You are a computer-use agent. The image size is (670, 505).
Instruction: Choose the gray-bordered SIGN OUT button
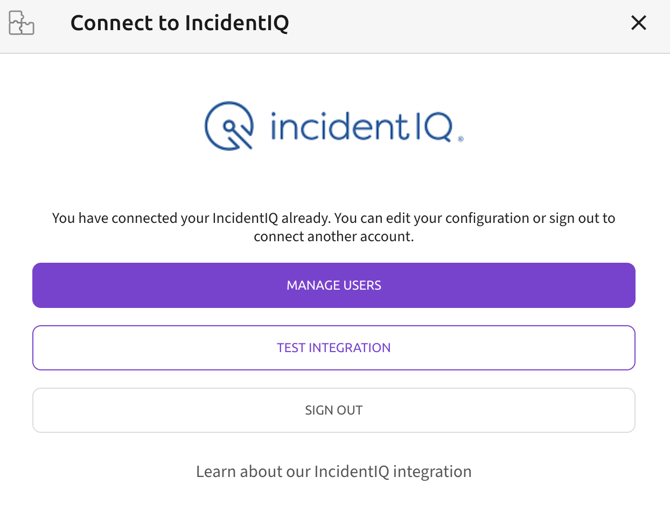click(x=334, y=410)
